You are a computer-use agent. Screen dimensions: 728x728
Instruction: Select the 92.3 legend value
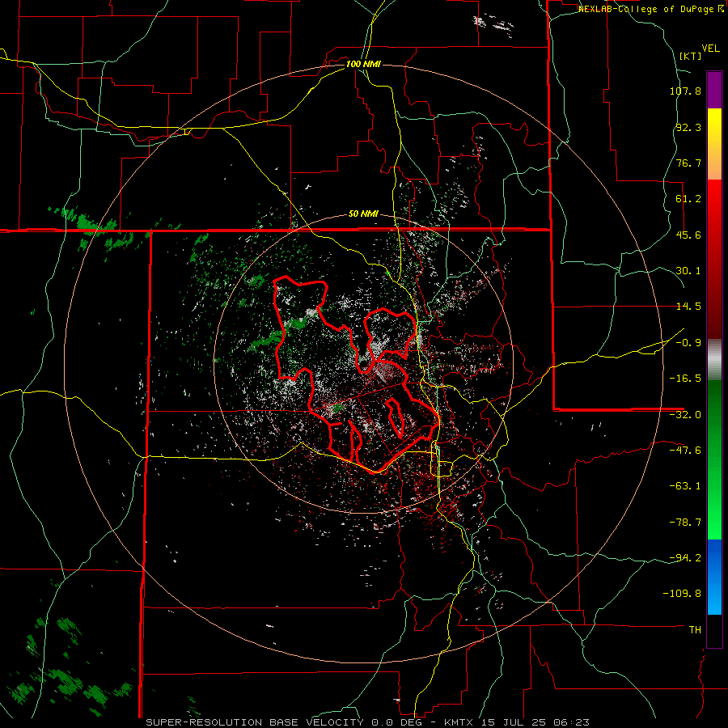[x=688, y=127]
